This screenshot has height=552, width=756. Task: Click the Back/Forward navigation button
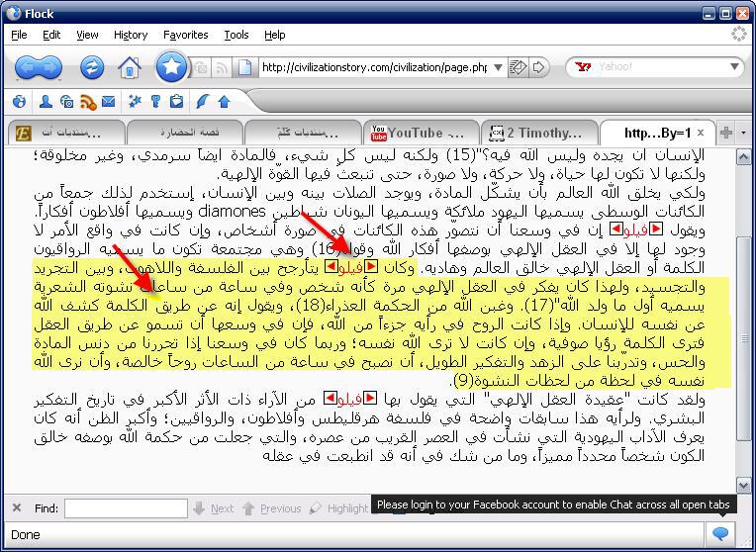tap(39, 67)
